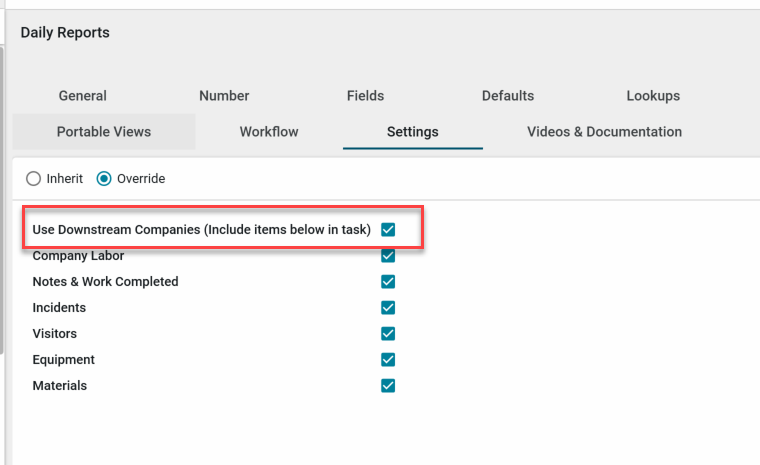Screen dimensions: 760x465
Task: Click the Daily Reports heading
Action: [65, 33]
